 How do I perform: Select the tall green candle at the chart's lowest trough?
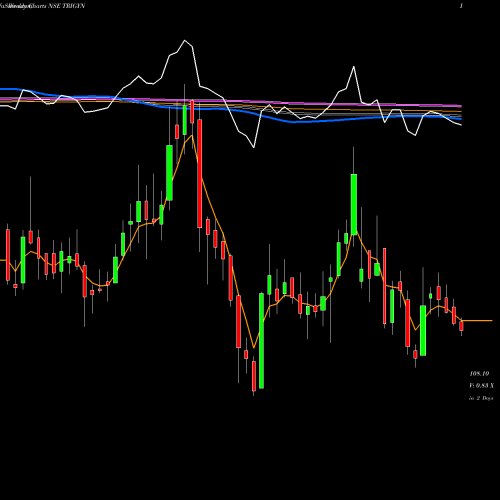pyautogui.click(x=261, y=341)
